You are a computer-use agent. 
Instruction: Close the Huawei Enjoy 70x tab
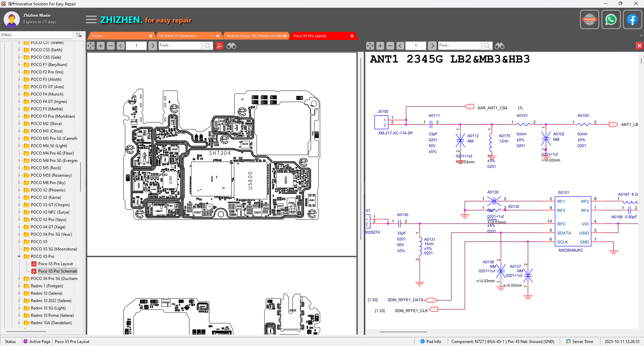click(285, 36)
